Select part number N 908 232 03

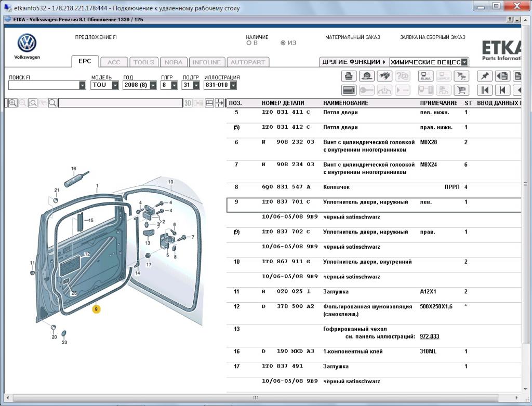288,142
